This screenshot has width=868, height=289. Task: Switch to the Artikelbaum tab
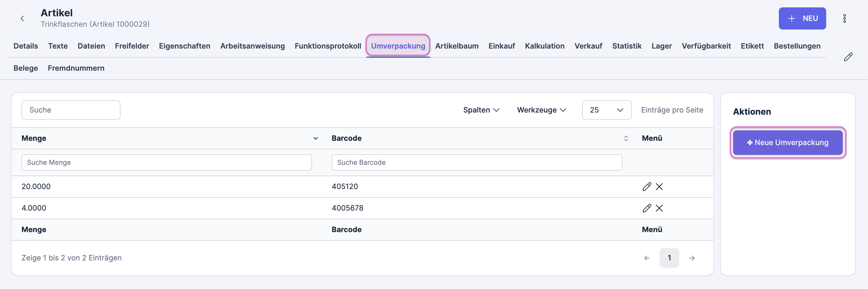456,46
